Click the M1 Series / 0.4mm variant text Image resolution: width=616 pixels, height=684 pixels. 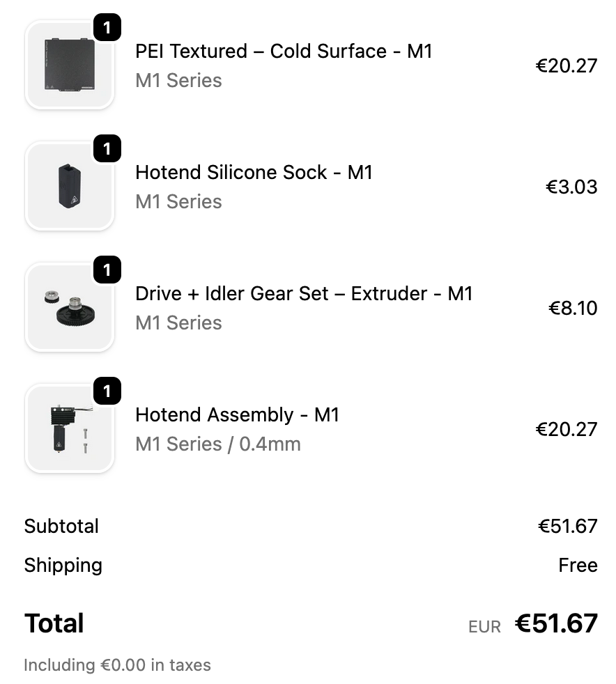(218, 444)
